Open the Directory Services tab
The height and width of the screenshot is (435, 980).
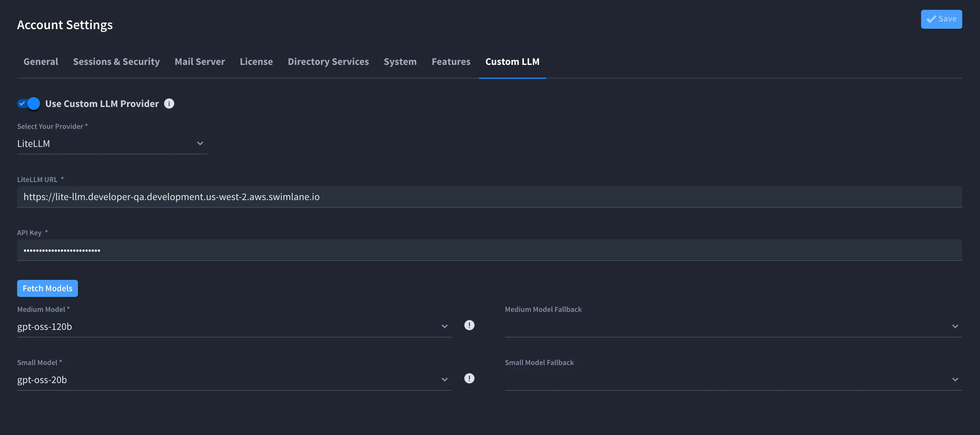(328, 62)
